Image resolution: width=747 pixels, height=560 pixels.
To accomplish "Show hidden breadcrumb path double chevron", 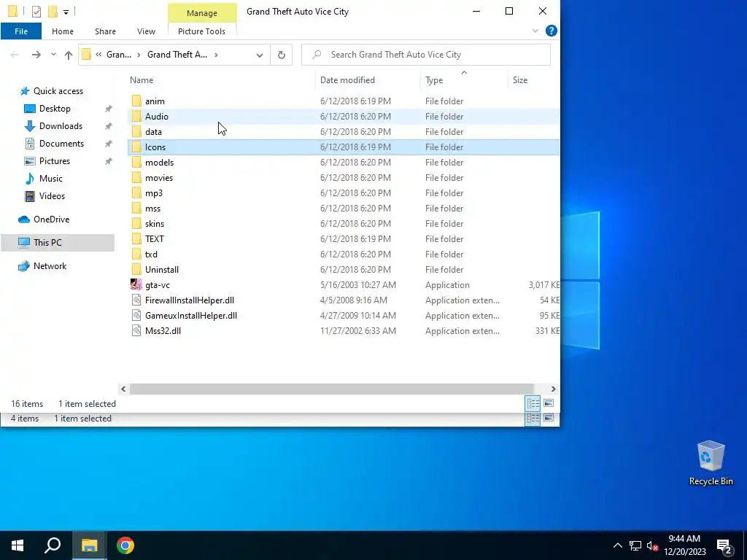I will (x=98, y=55).
